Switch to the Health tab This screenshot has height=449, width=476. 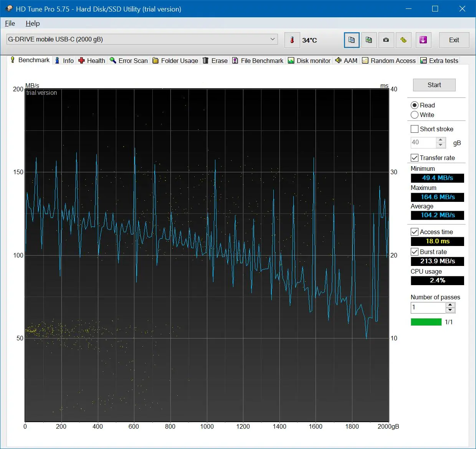pos(92,61)
